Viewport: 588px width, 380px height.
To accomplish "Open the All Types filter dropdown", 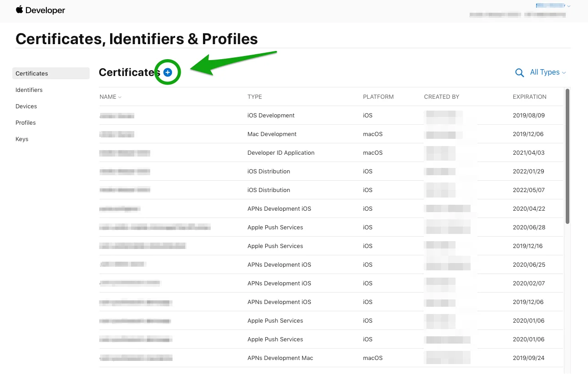I will [x=547, y=72].
